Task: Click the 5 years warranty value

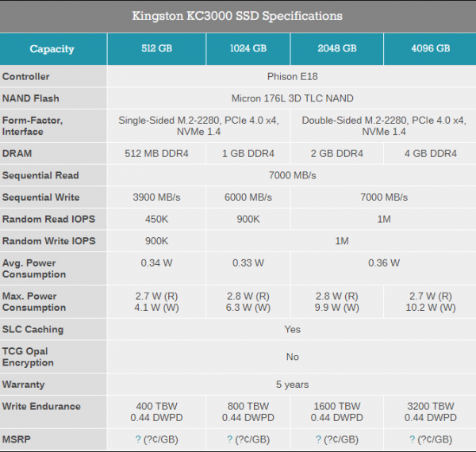Action: point(292,385)
